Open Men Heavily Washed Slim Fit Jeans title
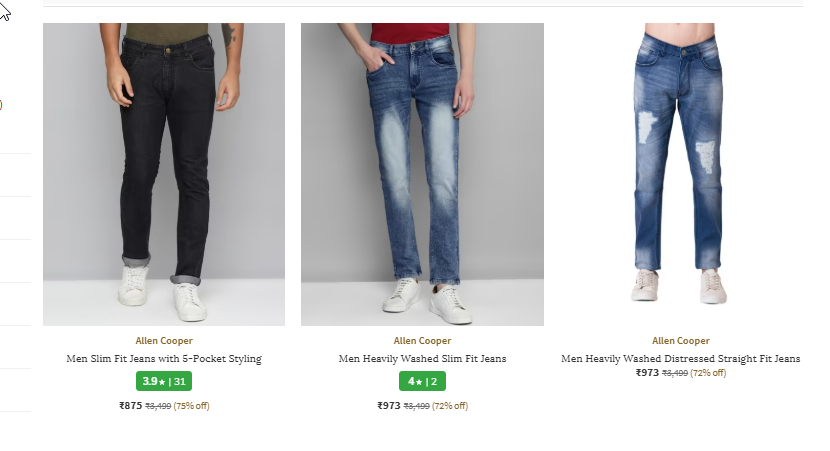830x451 pixels. click(x=422, y=358)
